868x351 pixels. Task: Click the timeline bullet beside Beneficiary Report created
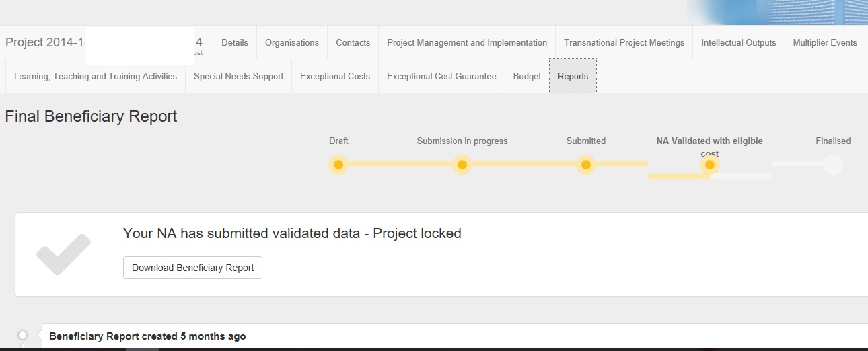22,335
